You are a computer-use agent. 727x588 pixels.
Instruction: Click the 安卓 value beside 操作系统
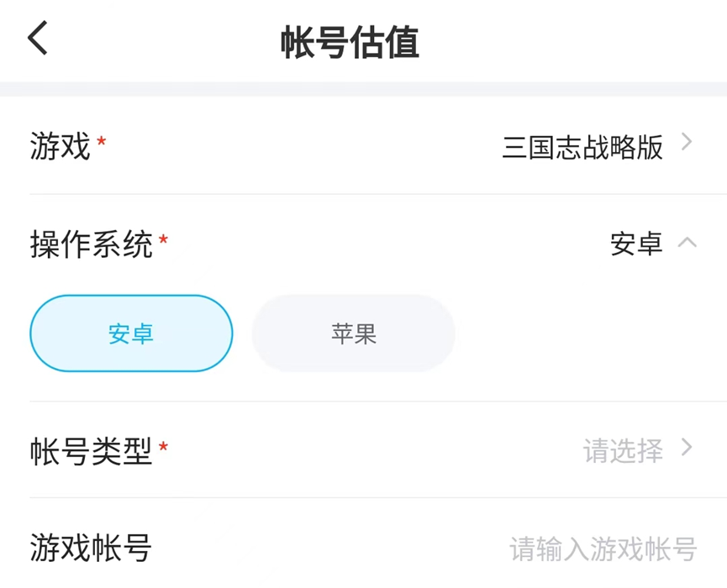coord(636,244)
